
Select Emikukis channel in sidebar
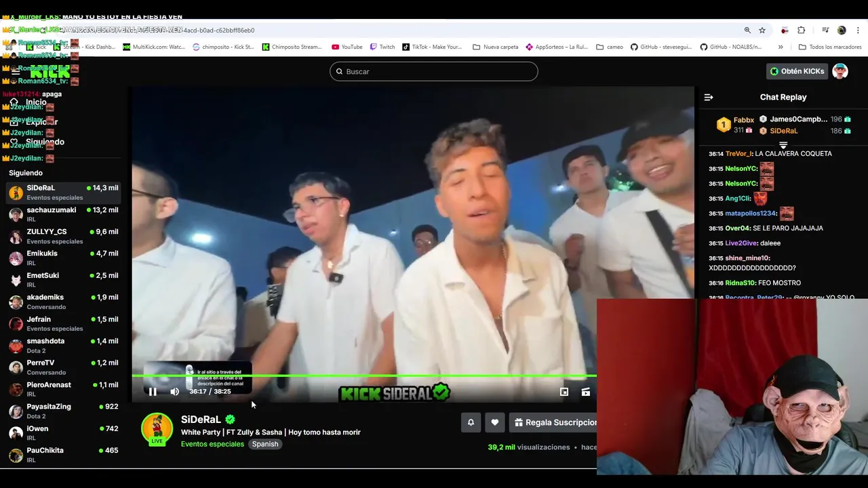click(x=64, y=258)
